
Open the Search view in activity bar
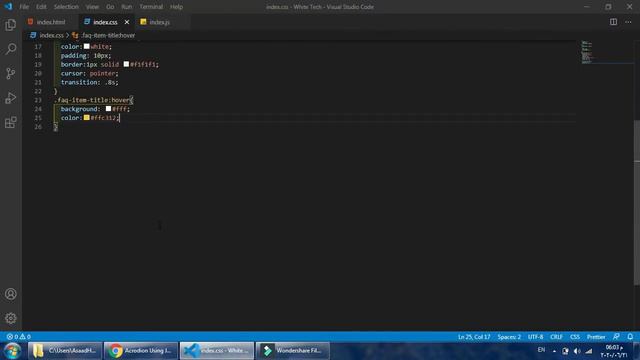pos(11,49)
